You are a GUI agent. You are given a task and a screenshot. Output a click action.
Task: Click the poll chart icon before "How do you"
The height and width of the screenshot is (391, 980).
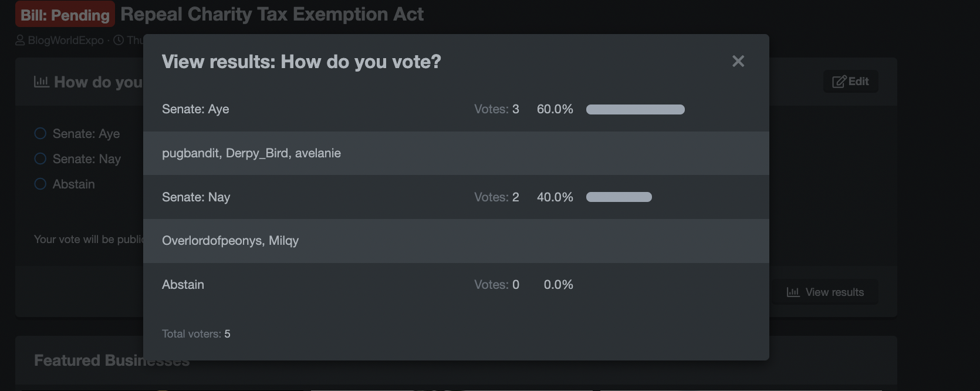(41, 82)
